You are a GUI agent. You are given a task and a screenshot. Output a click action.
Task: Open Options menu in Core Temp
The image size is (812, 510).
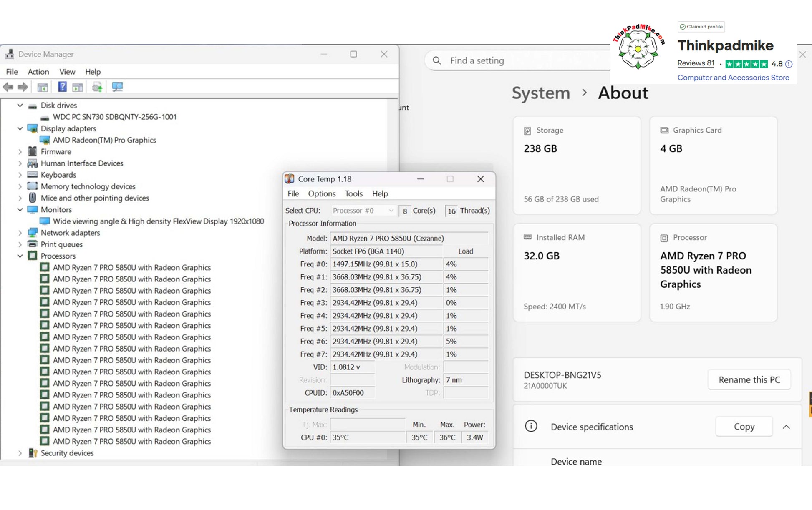click(321, 193)
